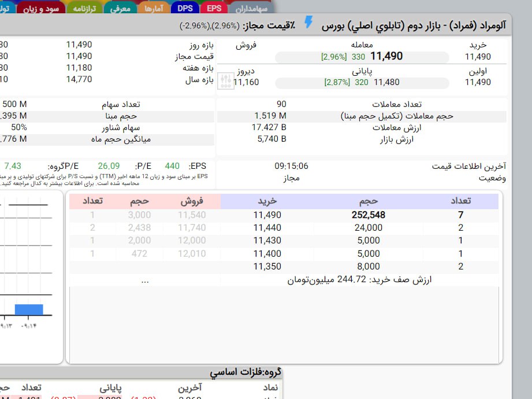Click trade volume value 1.519 M
This screenshot has width=532, height=399.
click(x=270, y=116)
